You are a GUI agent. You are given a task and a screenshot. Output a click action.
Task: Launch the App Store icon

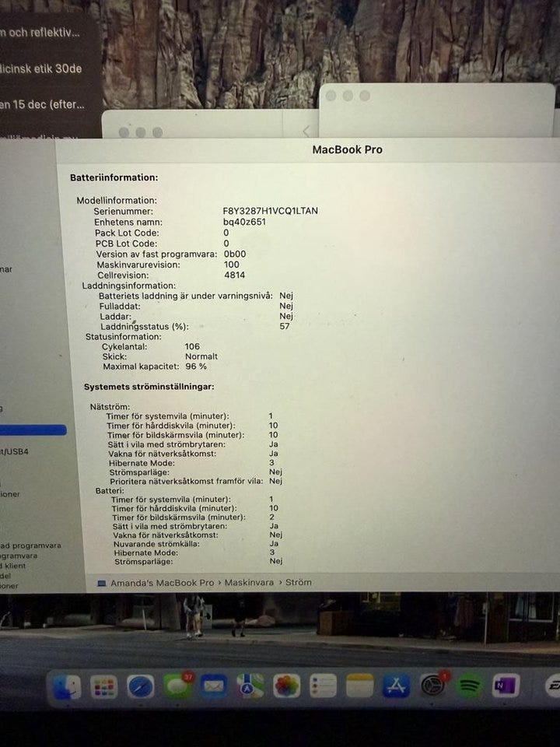coord(396,686)
